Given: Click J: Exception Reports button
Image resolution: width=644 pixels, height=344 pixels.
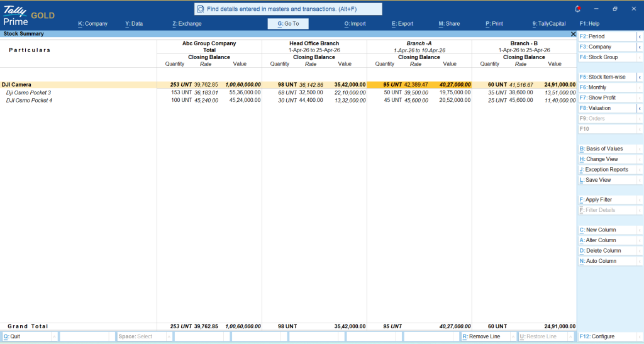Looking at the screenshot, I should pyautogui.click(x=608, y=170).
